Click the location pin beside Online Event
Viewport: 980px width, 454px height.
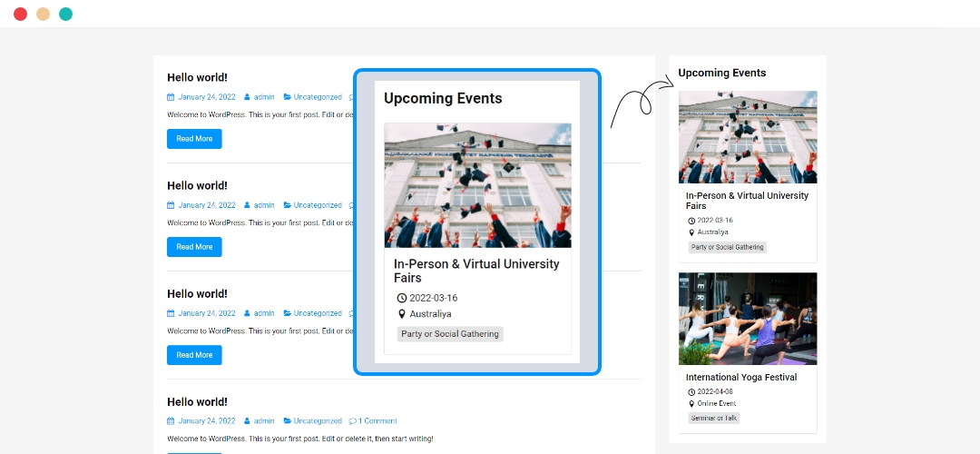(691, 404)
